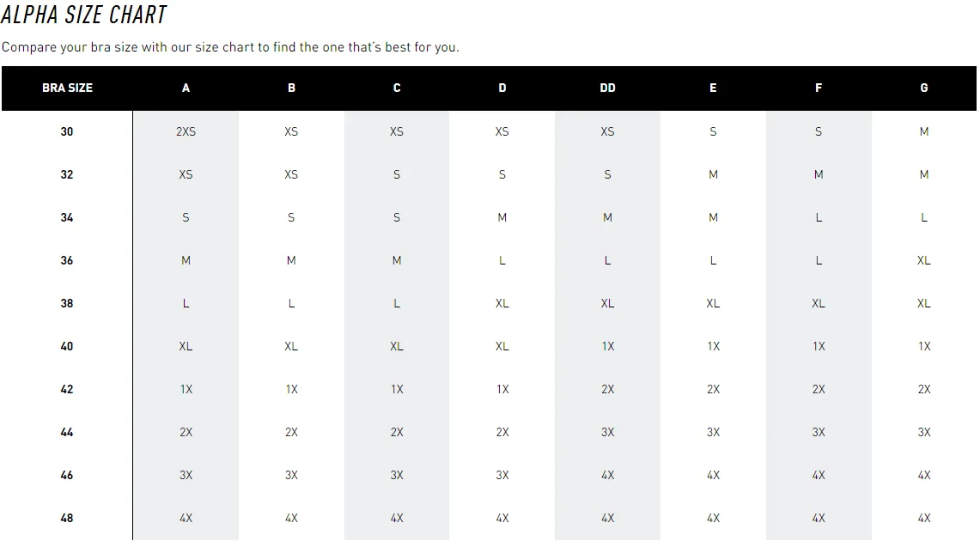Select the A cup column header
This screenshot has height=541, width=980.
click(x=186, y=88)
